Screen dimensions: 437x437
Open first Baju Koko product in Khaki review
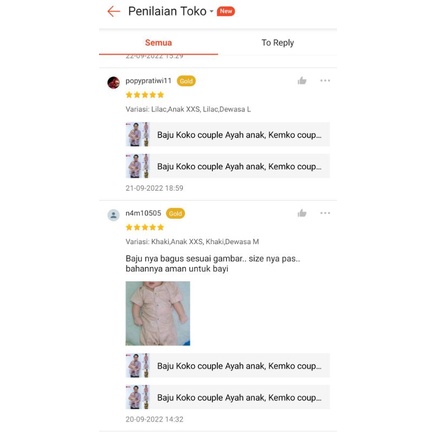tap(228, 366)
